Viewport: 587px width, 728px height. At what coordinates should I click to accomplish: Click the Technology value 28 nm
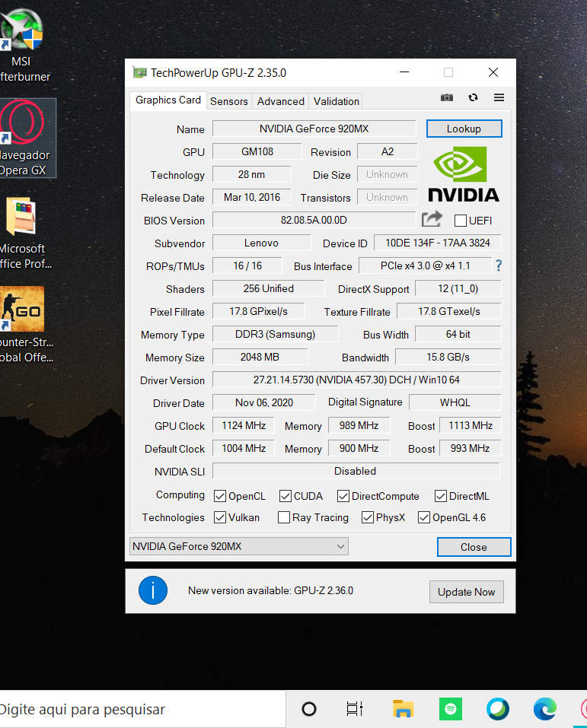click(x=251, y=174)
